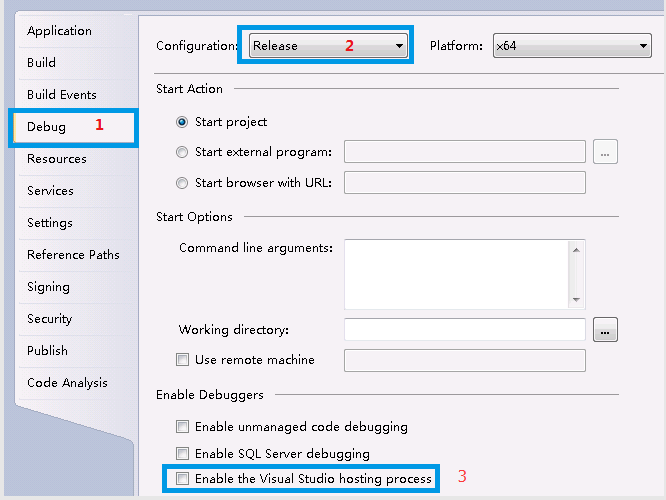Click the command line arguments scroll up arrow
This screenshot has width=666, height=500.
pos(576,250)
